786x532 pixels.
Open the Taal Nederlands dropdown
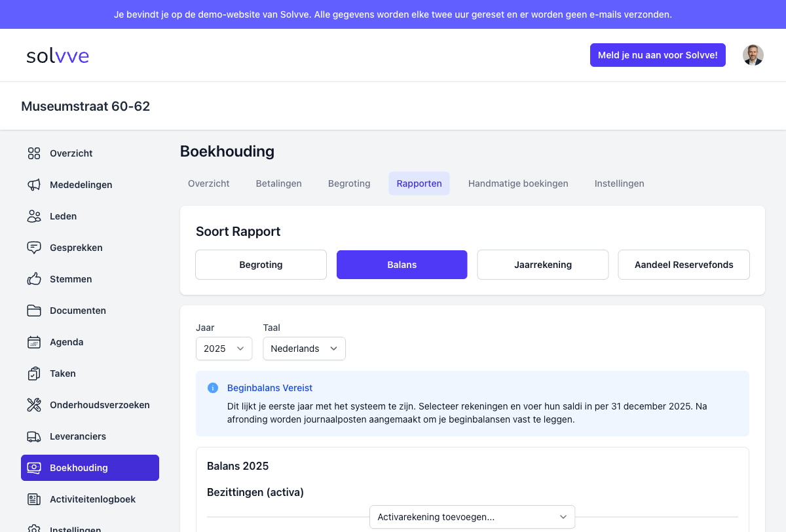pyautogui.click(x=304, y=349)
